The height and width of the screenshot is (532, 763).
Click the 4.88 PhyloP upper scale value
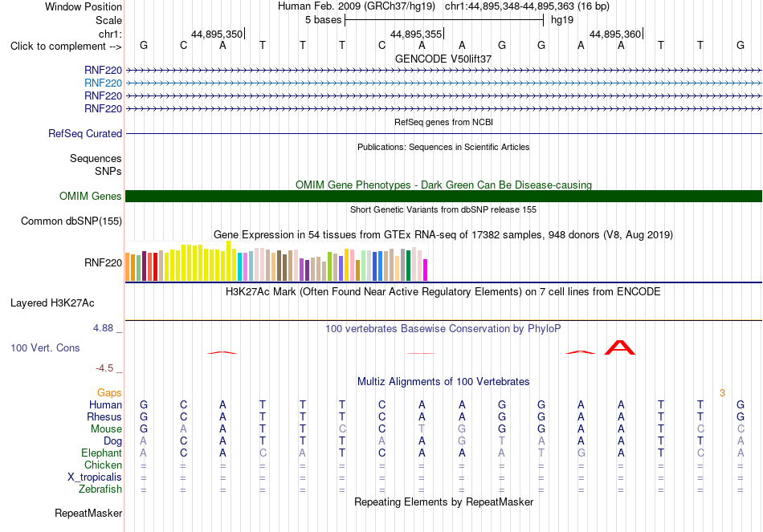point(103,328)
